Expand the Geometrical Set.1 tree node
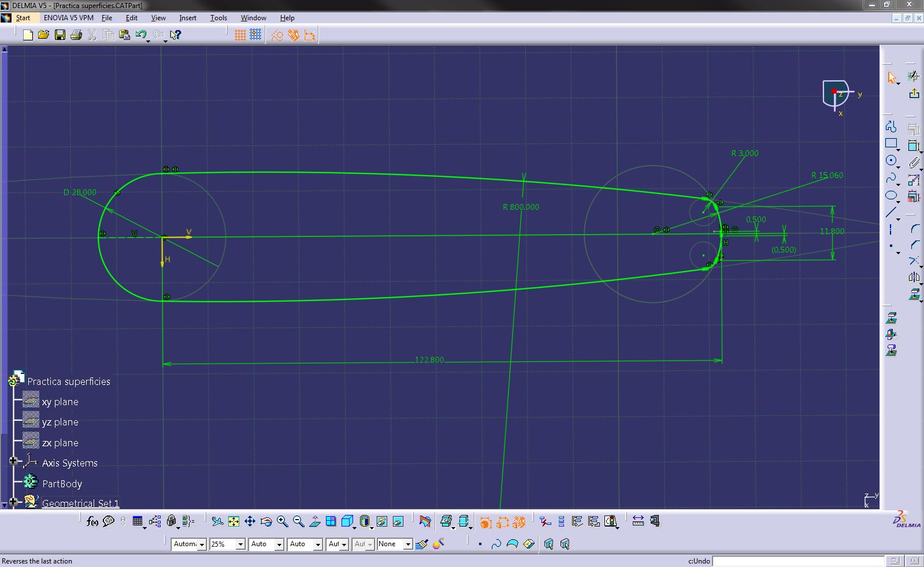 coord(13,502)
